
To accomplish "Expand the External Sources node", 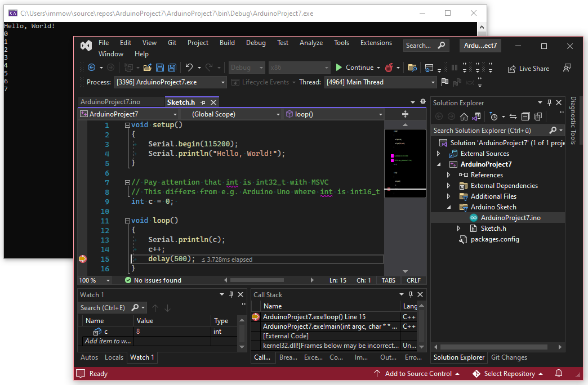I will pos(438,153).
